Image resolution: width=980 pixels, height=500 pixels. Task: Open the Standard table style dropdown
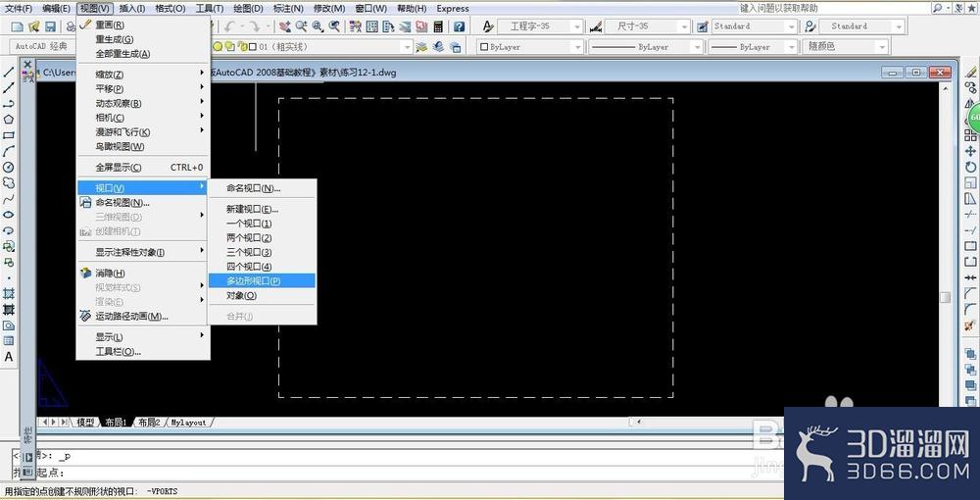pos(792,26)
